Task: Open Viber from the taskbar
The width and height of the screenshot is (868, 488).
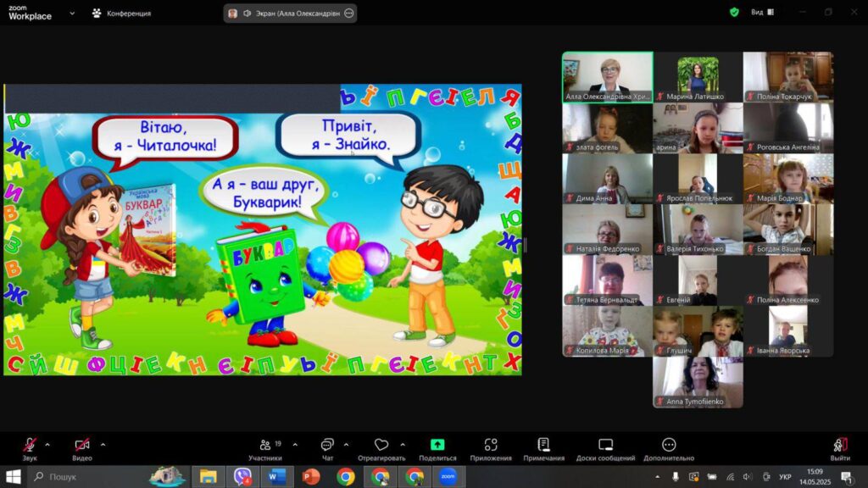Action: [242, 476]
